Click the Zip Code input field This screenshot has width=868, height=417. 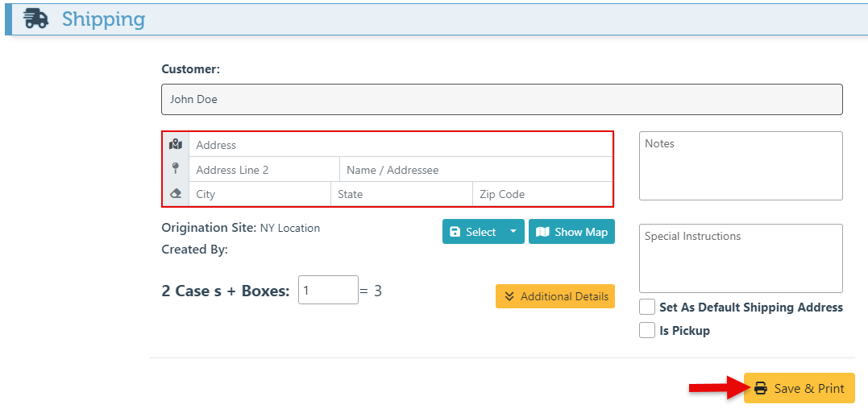click(x=542, y=194)
